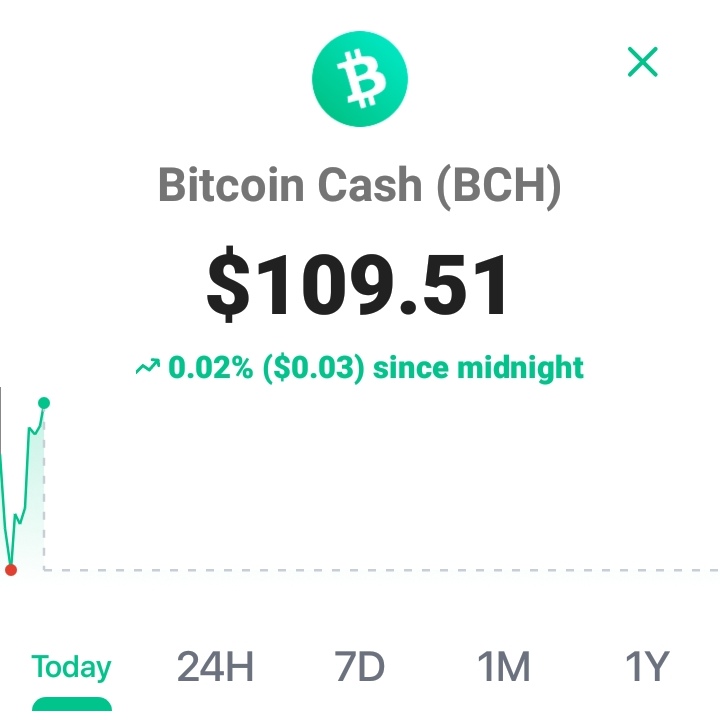The width and height of the screenshot is (720, 720).
Task: Select the green current-price dot on chart
Action: point(44,403)
